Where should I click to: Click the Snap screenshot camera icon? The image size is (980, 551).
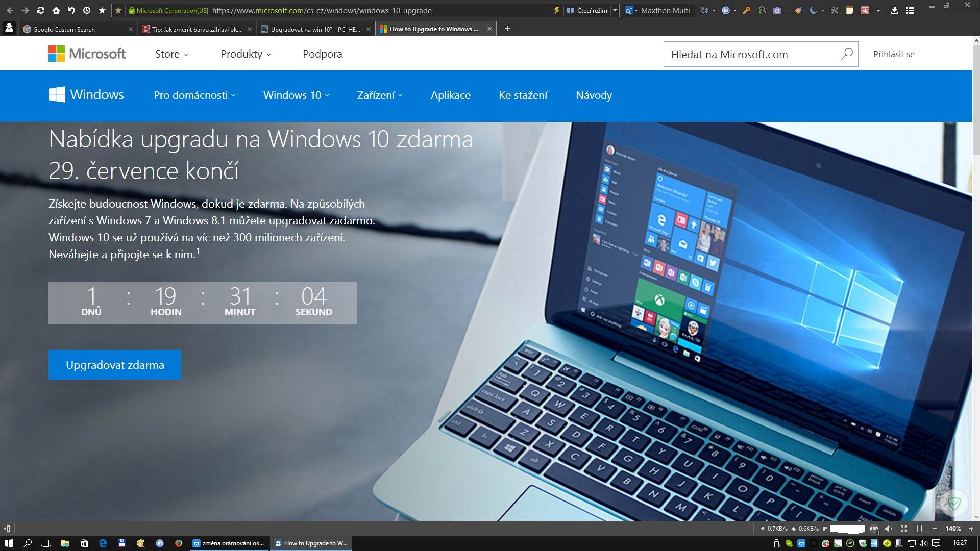pyautogui.click(x=777, y=10)
